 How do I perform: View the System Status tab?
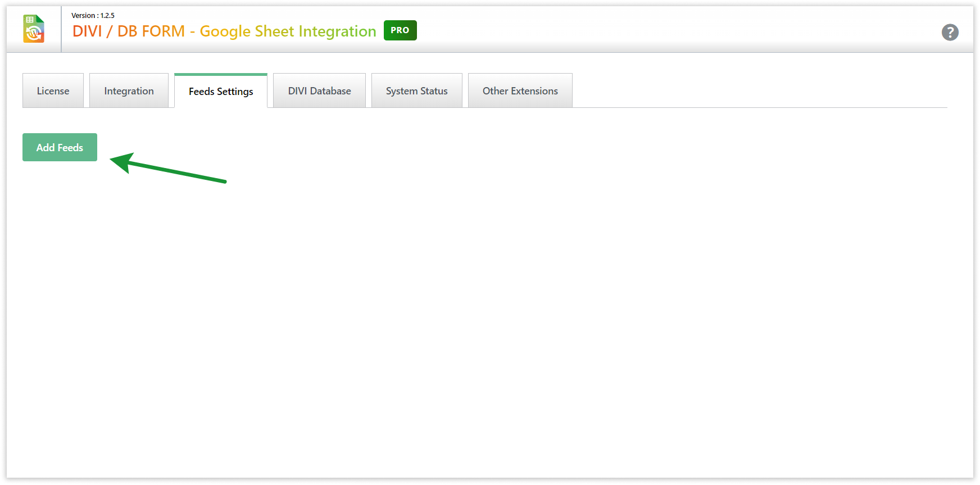coord(416,91)
